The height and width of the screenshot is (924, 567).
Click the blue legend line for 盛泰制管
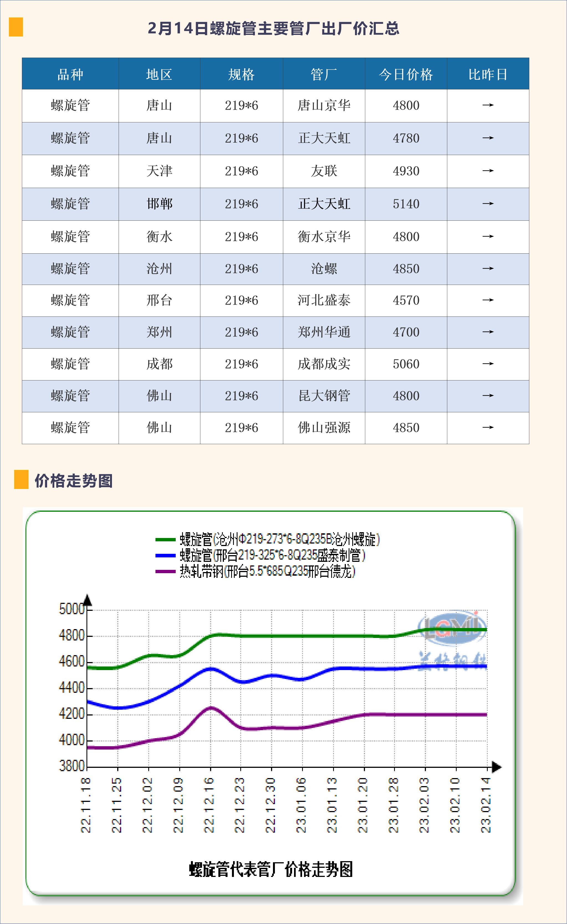pyautogui.click(x=165, y=555)
